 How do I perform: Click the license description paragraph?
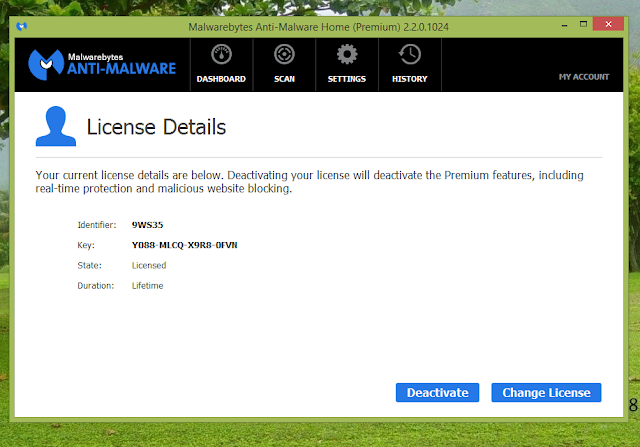pyautogui.click(x=309, y=181)
